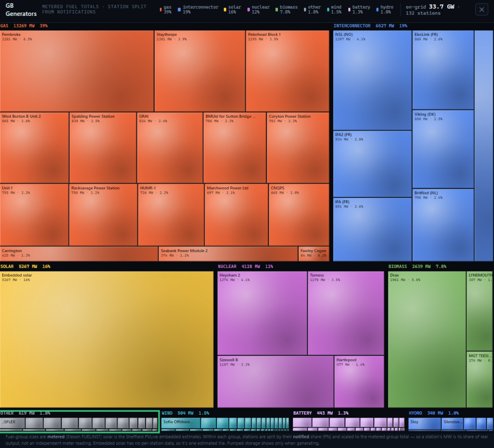494x448 pixels.
Task: Click the Glendoe hydro tile
Action: point(453,423)
